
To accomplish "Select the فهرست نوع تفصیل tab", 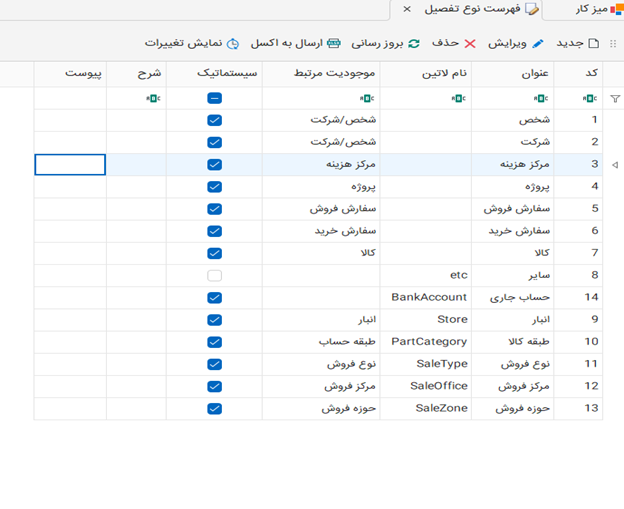I will point(466,10).
